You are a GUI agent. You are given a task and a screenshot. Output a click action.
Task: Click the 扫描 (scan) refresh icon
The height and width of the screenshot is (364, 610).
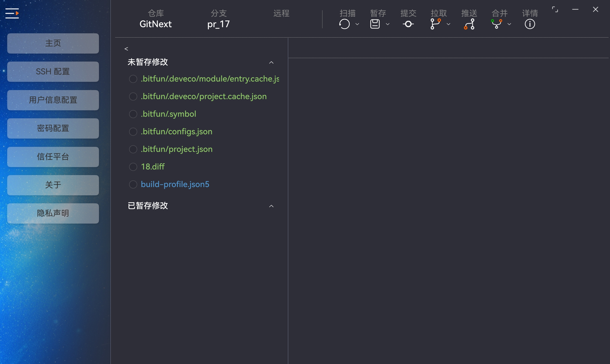(x=344, y=24)
